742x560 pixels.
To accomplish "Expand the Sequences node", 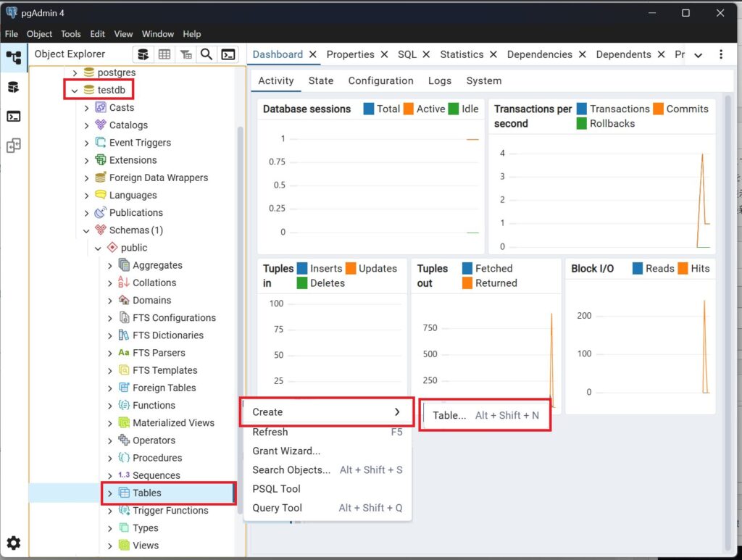I will point(110,476).
